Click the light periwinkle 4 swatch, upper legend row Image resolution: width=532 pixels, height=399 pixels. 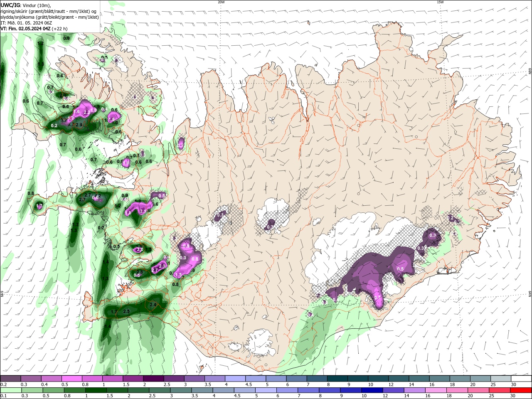[235, 379]
